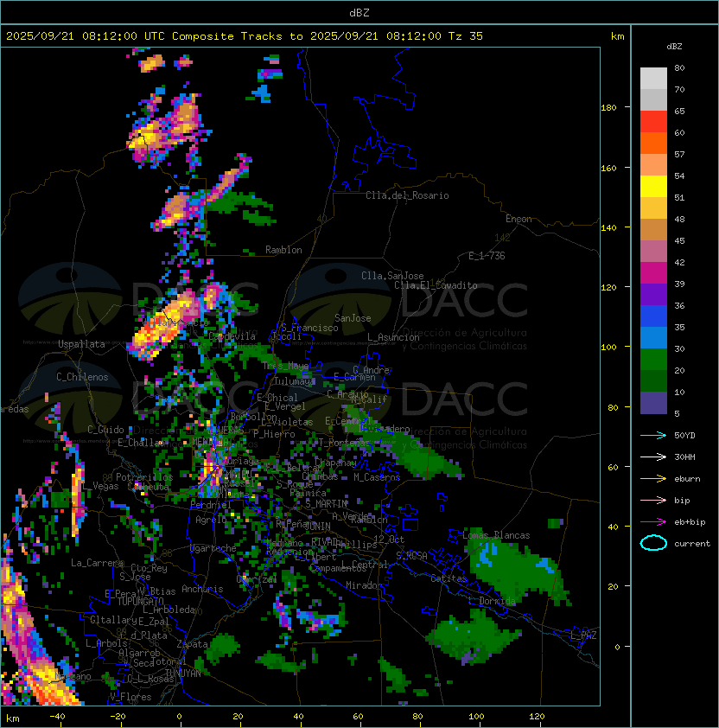719x728 pixels.
Task: Click the 140 km vertical axis tick
Action: click(608, 228)
